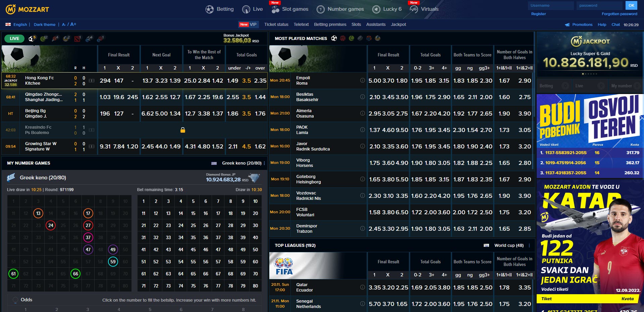Click the OK login button

tap(631, 5)
